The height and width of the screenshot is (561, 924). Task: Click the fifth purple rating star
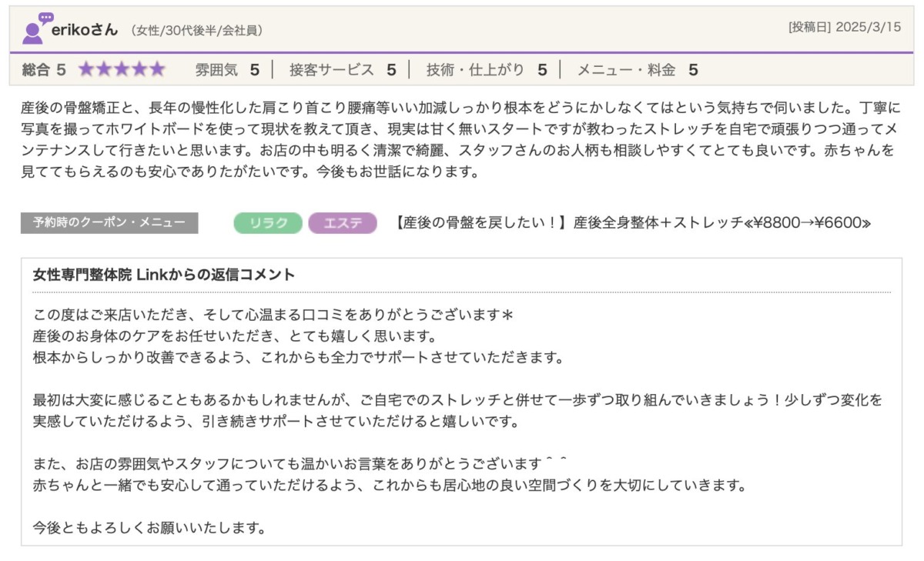[x=157, y=70]
